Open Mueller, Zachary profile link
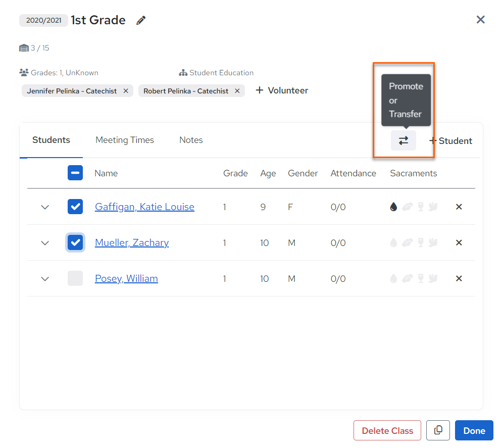502x448 pixels. [x=132, y=243]
